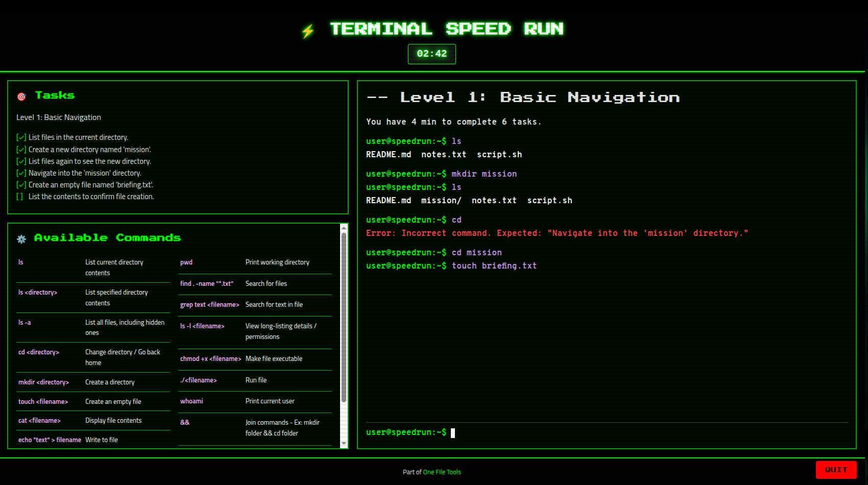
Task: Click the 'Print working directory' description
Action: point(277,262)
